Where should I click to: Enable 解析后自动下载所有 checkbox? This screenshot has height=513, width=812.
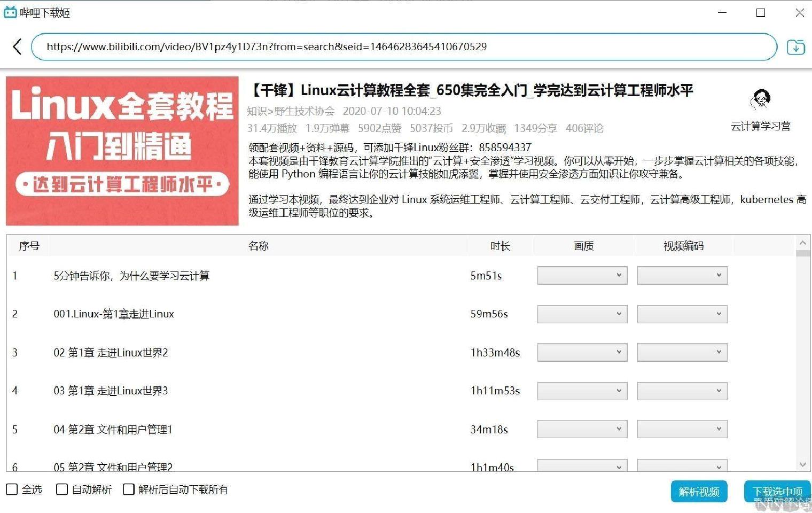128,489
